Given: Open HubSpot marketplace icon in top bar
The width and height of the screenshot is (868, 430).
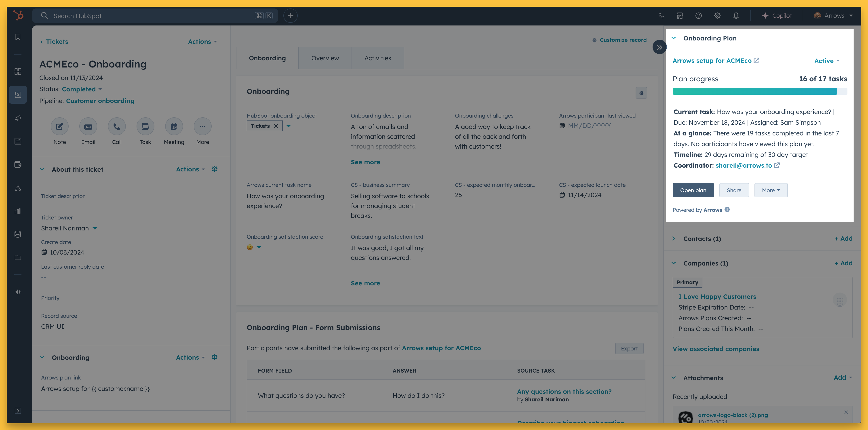Looking at the screenshot, I should tap(680, 16).
